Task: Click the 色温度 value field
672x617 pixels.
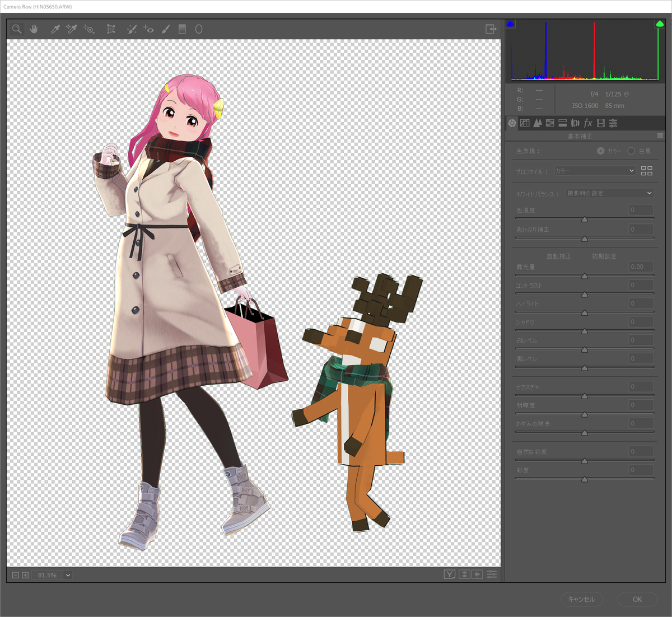Action: tap(641, 210)
